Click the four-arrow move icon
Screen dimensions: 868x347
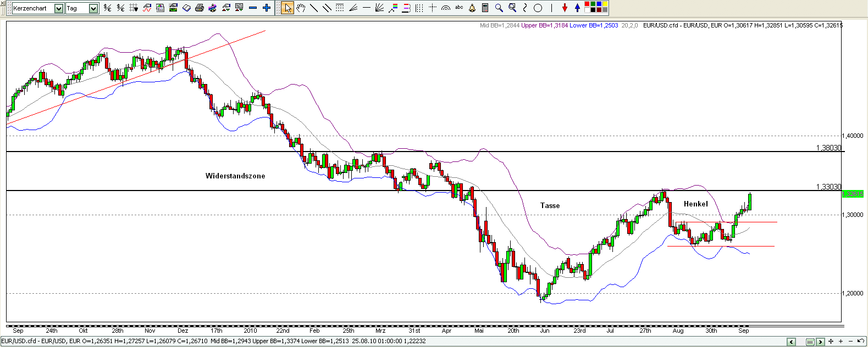(831, 342)
